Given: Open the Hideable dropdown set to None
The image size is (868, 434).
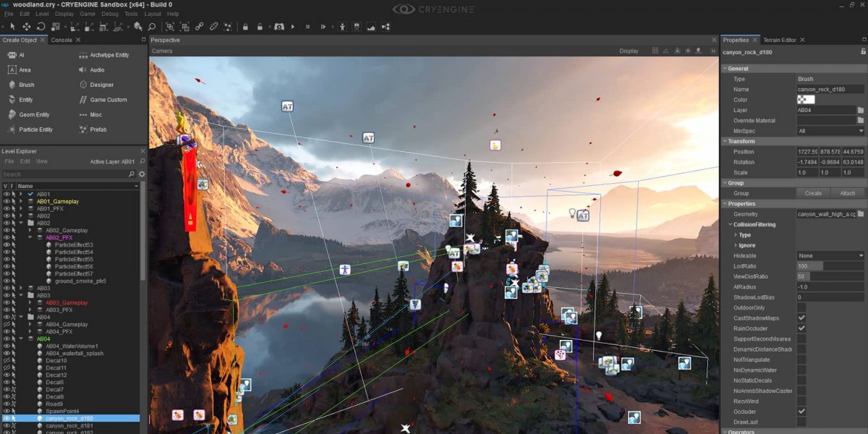Looking at the screenshot, I should tap(830, 255).
